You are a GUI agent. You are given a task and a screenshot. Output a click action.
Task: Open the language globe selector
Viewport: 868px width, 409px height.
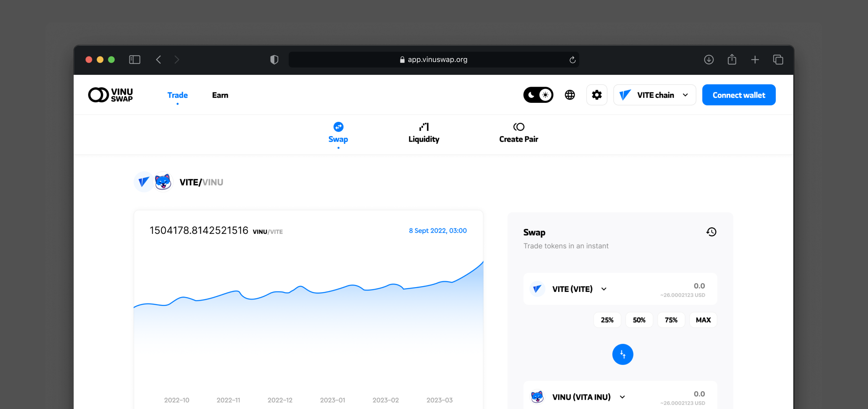(570, 95)
